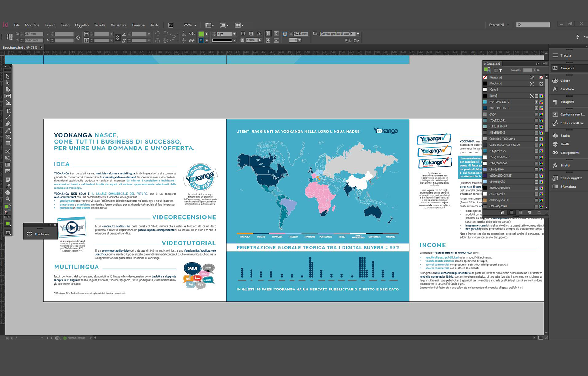Click the fx effects icon in control bar
This screenshot has width=588, height=376.
(x=259, y=33)
